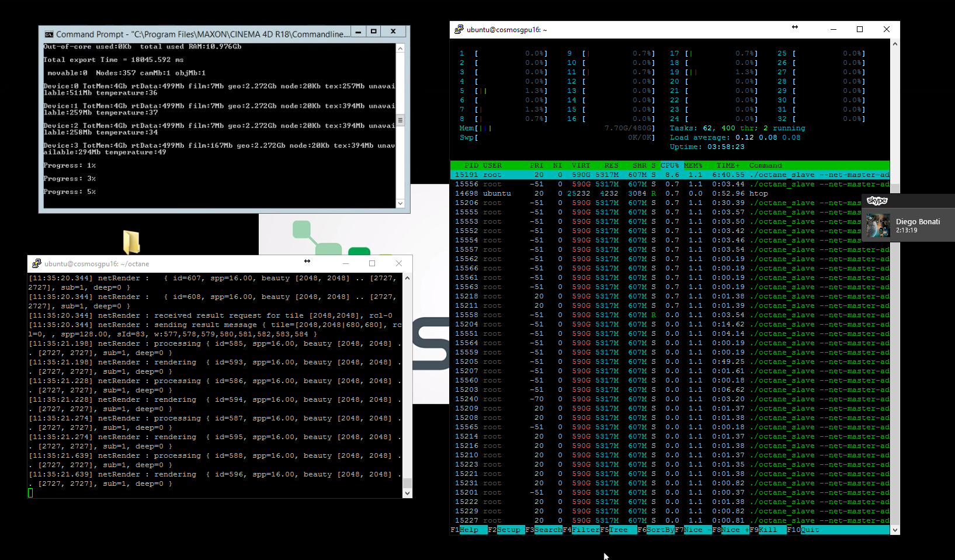Click the 'Total export Time = 18045.592 ms' line
The image size is (955, 560).
114,60
